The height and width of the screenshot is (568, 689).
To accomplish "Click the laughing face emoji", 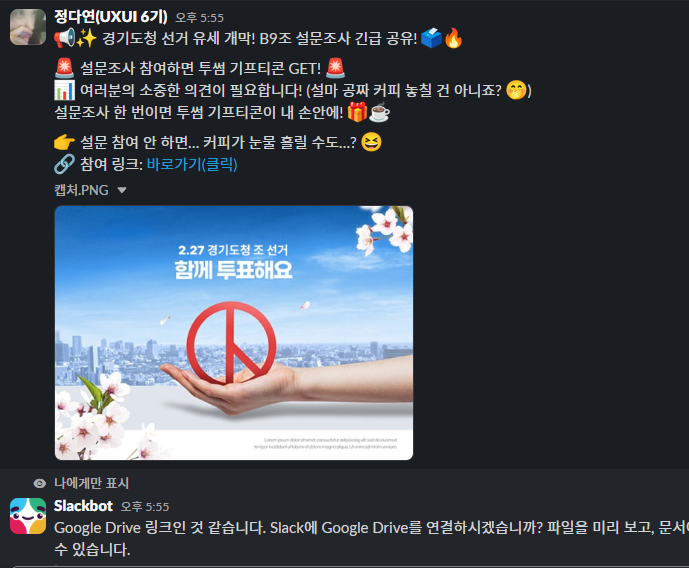I will click(371, 142).
